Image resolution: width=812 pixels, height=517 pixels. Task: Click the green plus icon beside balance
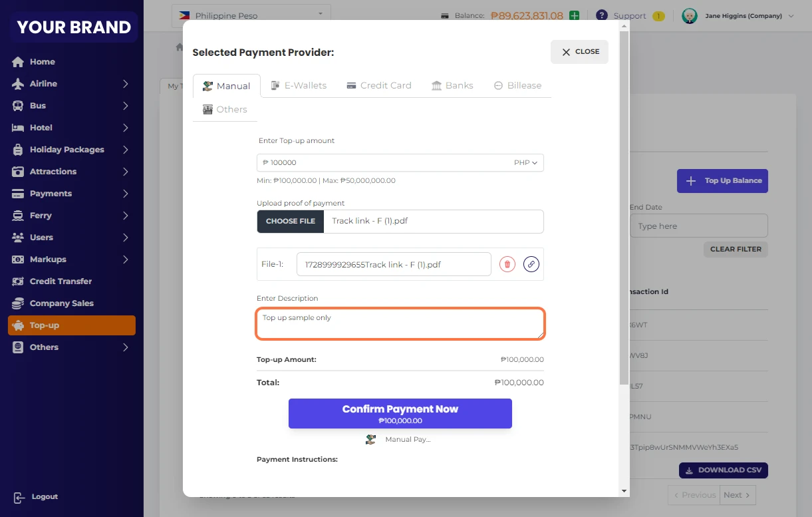coord(574,16)
